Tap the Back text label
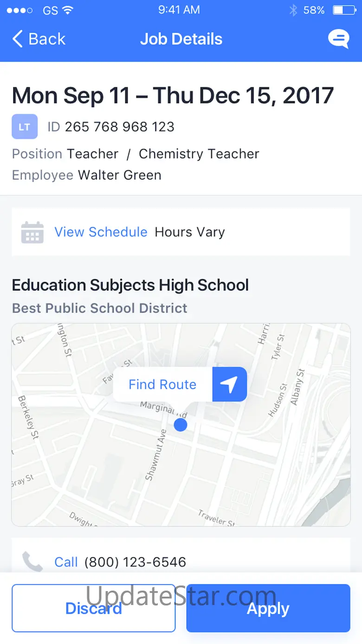 (47, 39)
